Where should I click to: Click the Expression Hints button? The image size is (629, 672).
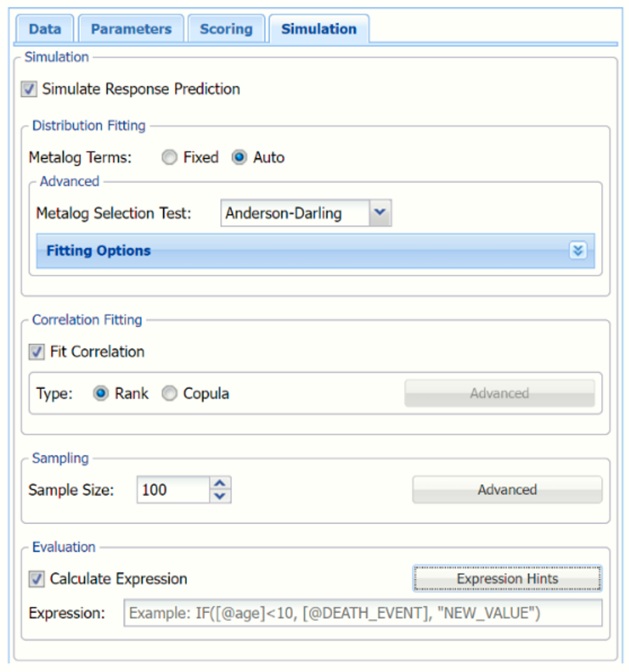pyautogui.click(x=507, y=579)
